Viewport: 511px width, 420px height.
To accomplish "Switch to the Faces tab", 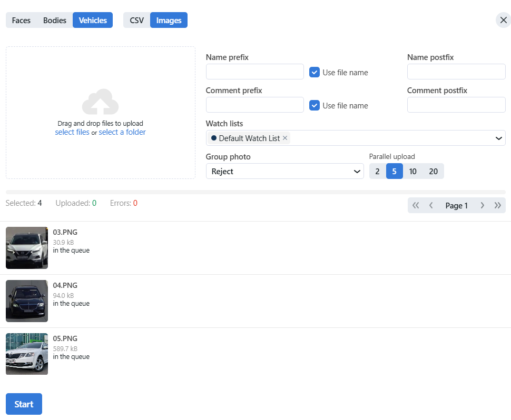I will click(21, 21).
